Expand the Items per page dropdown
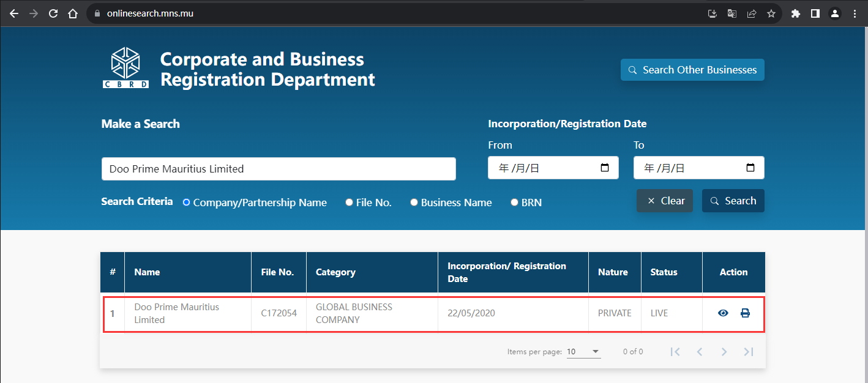 (x=583, y=352)
